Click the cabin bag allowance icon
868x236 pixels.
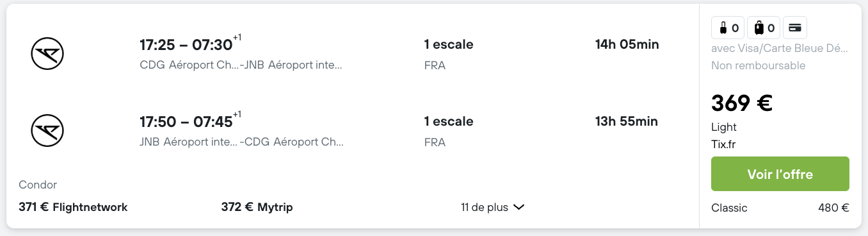727,28
